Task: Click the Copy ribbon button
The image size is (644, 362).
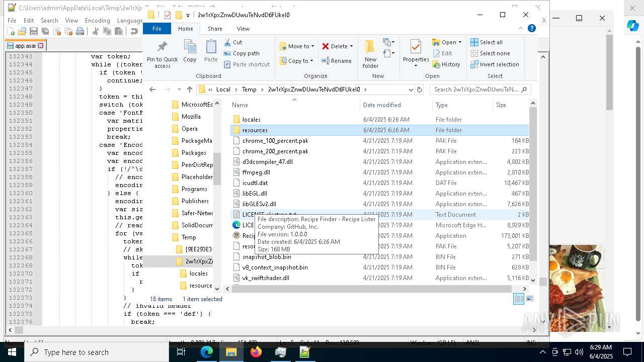Action: tap(190, 51)
